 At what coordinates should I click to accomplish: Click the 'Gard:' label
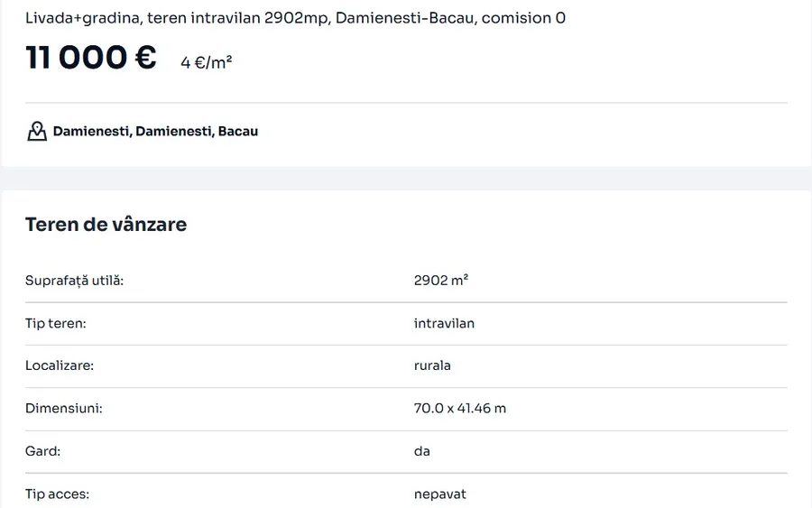42,450
